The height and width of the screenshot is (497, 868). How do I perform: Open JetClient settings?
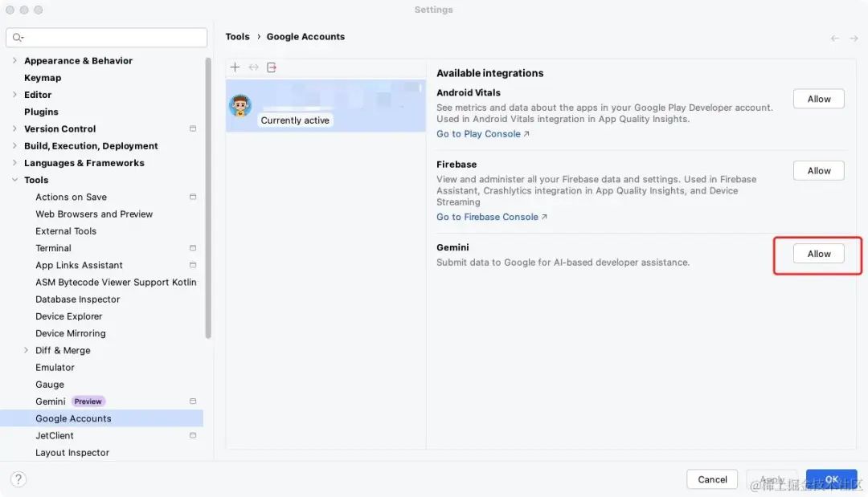[x=55, y=436]
